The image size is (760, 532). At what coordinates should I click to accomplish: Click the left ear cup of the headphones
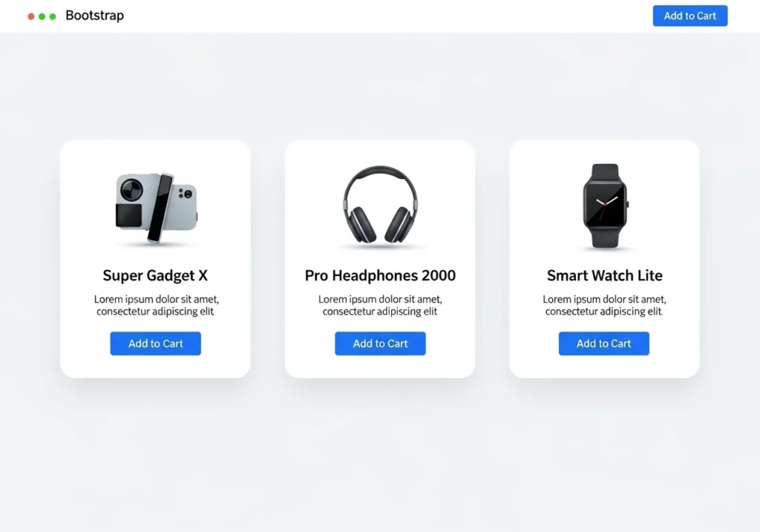[360, 224]
